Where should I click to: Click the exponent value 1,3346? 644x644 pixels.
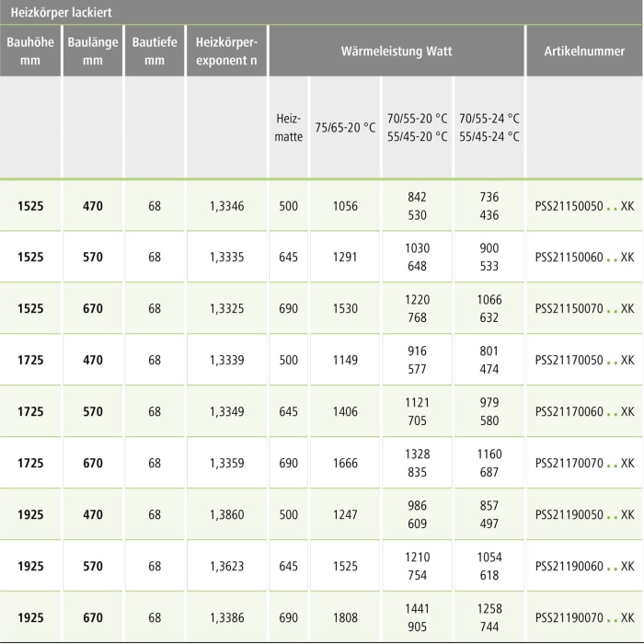[226, 206]
